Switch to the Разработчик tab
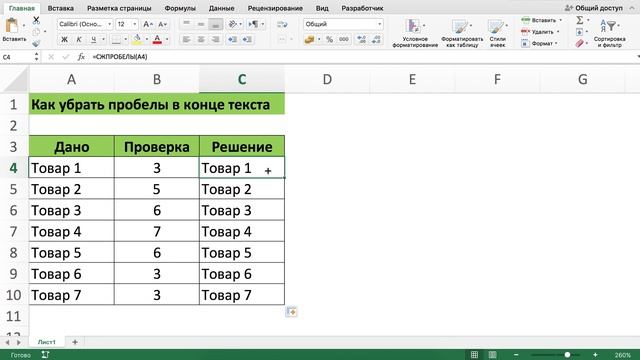This screenshot has height=360, width=640. tap(362, 8)
